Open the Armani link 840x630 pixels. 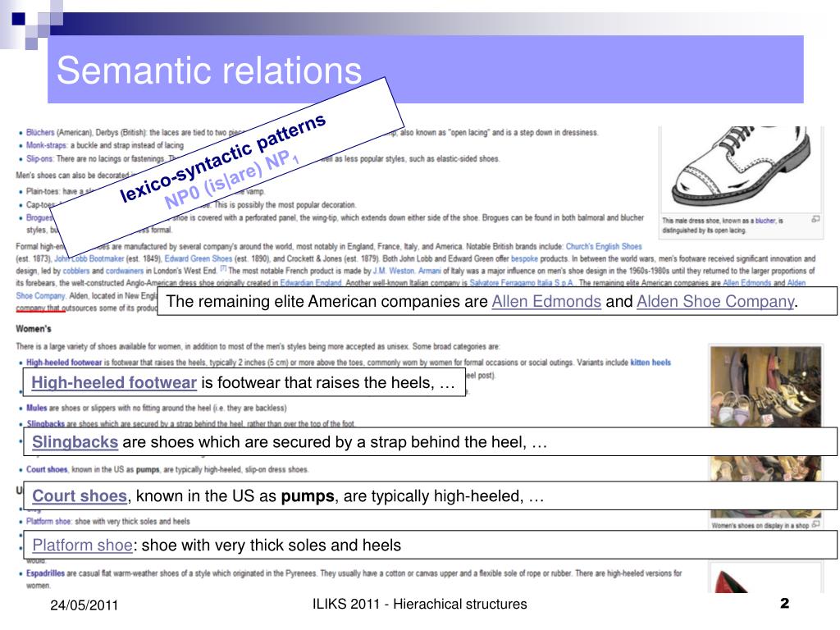click(429, 271)
